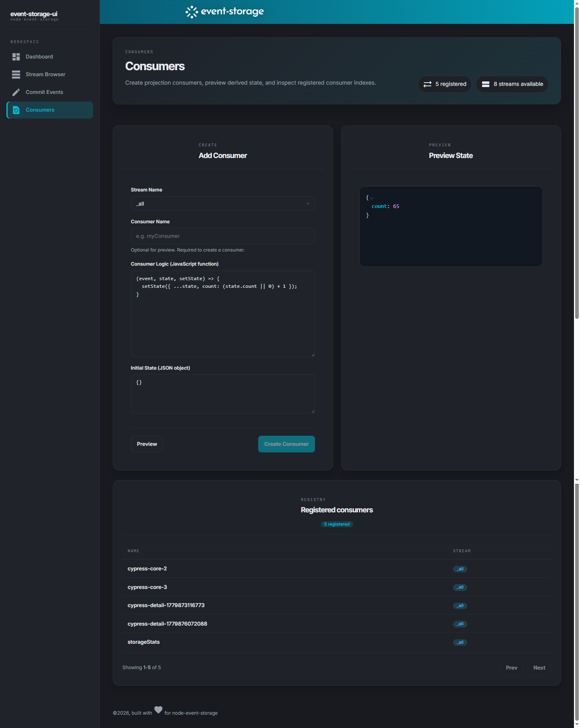Select consumer cypress-detail-1779873116773
Image resolution: width=580 pixels, height=728 pixels.
coord(337,605)
